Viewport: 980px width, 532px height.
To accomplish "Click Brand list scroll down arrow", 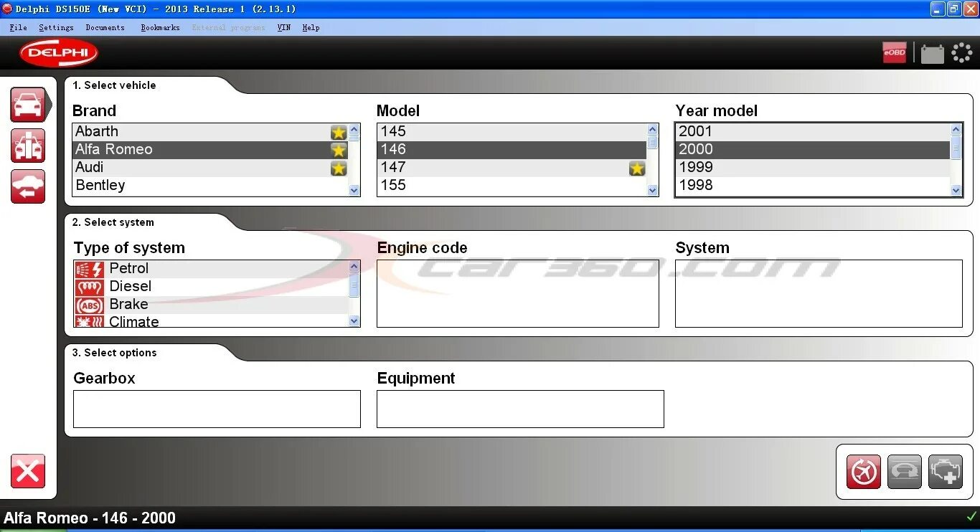I will pyautogui.click(x=354, y=190).
